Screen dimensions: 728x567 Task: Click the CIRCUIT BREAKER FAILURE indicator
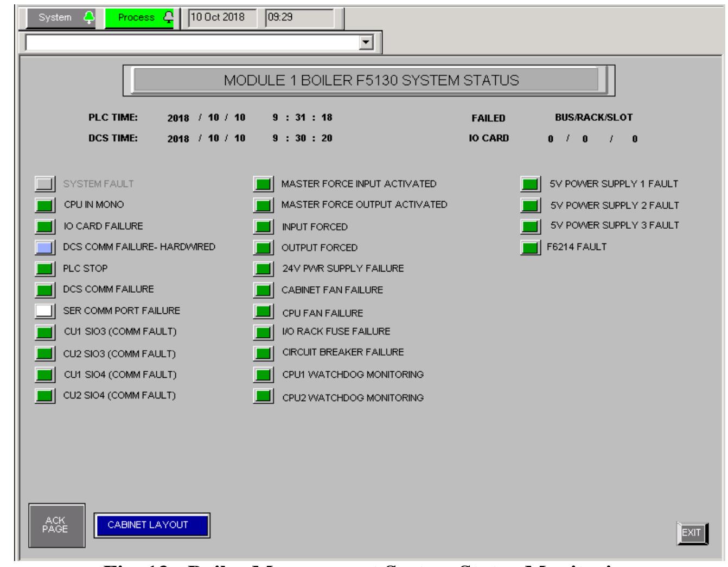click(x=262, y=352)
